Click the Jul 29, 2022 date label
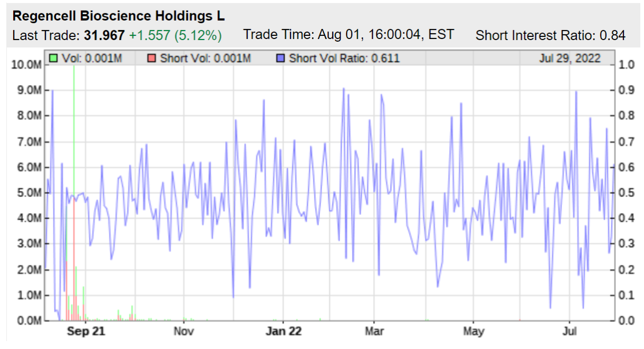The height and width of the screenshot is (349, 644). tap(570, 58)
